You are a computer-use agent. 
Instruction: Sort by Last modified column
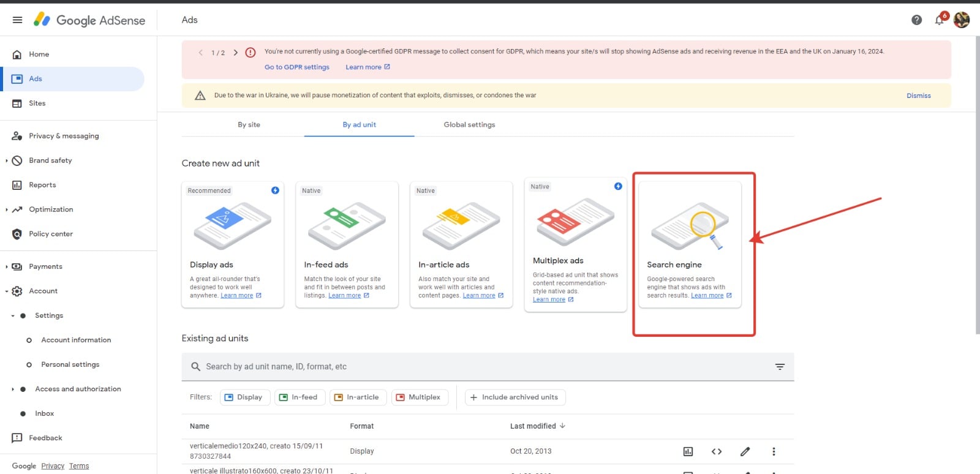[537, 426]
